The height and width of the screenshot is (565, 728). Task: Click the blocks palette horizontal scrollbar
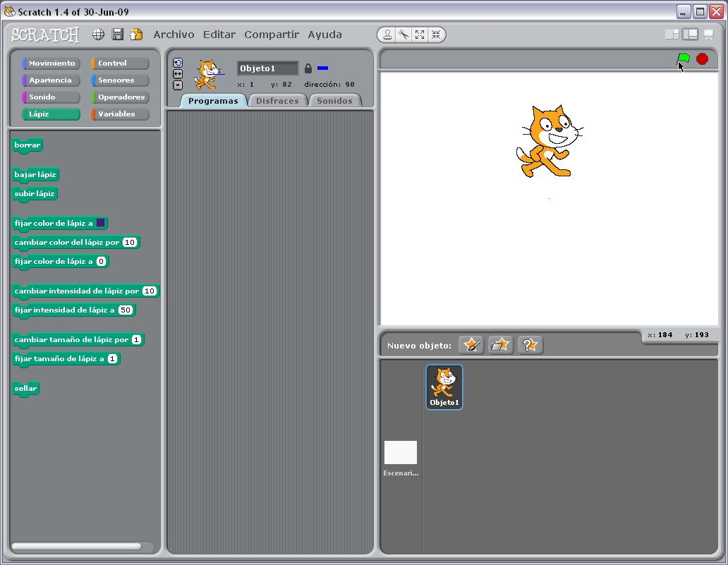point(77,547)
